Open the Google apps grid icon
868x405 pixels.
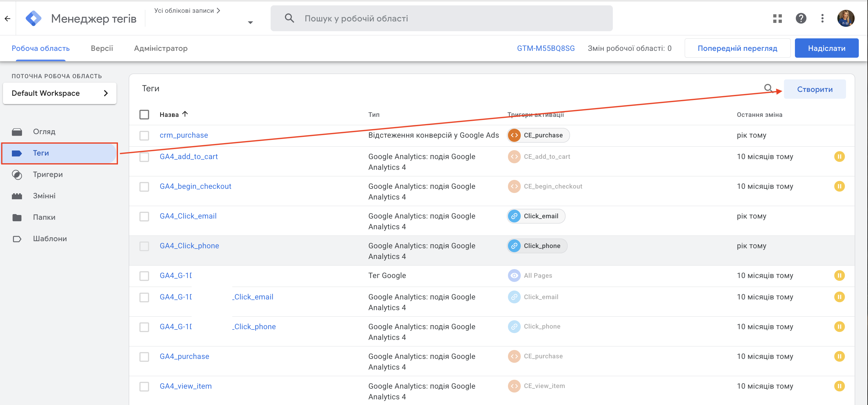pos(777,18)
